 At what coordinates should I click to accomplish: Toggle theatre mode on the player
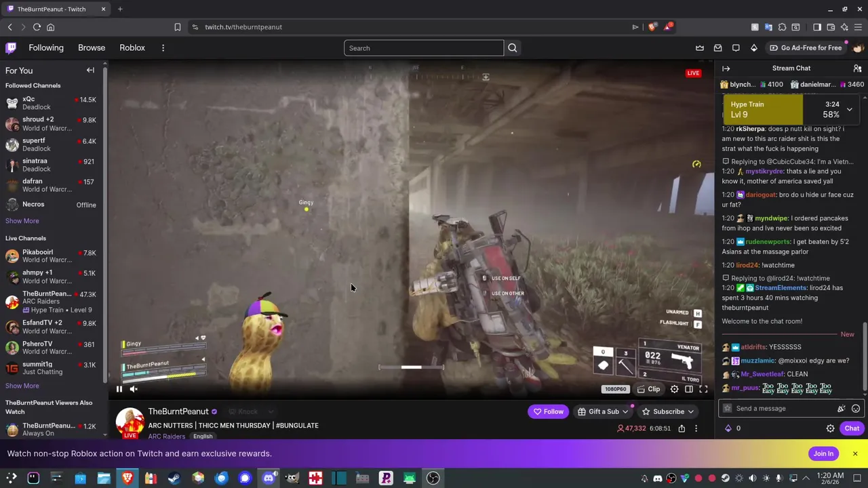pos(688,389)
